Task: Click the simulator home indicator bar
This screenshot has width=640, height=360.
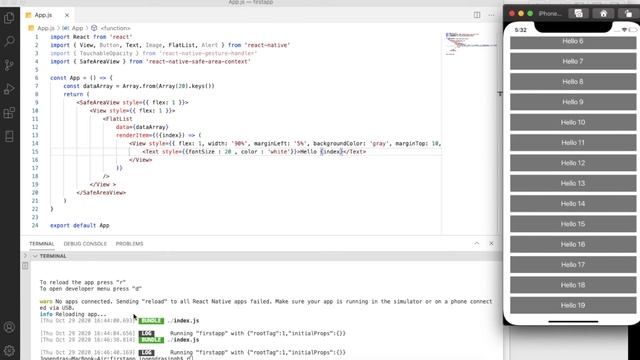Action: tap(573, 321)
